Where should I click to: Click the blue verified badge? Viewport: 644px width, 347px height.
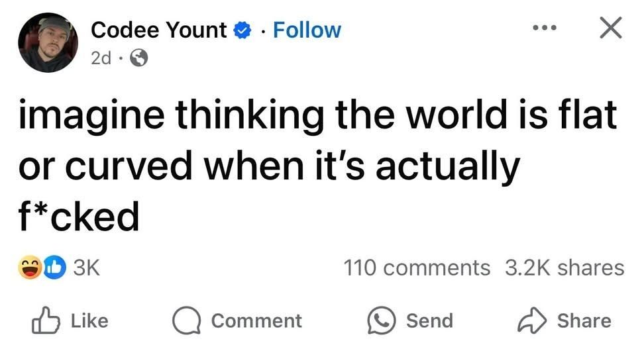pyautogui.click(x=245, y=30)
